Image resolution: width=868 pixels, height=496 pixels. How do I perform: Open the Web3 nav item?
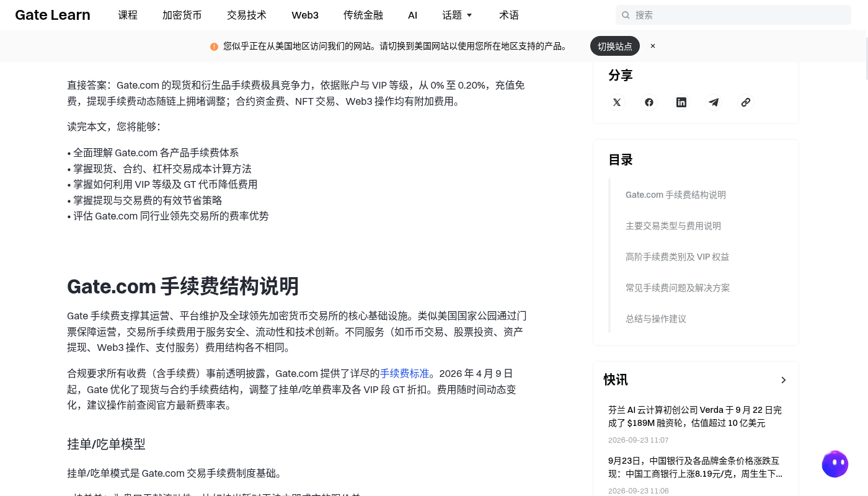click(305, 15)
